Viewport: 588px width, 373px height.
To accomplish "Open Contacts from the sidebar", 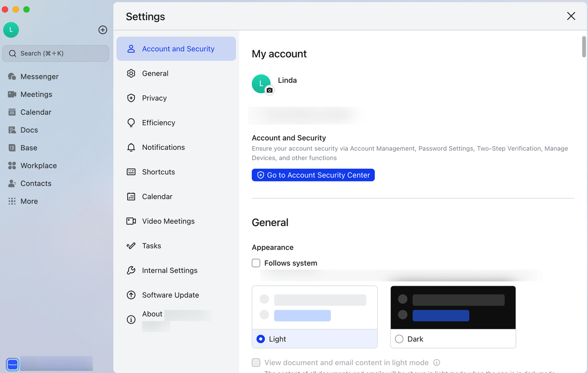I will tap(36, 183).
